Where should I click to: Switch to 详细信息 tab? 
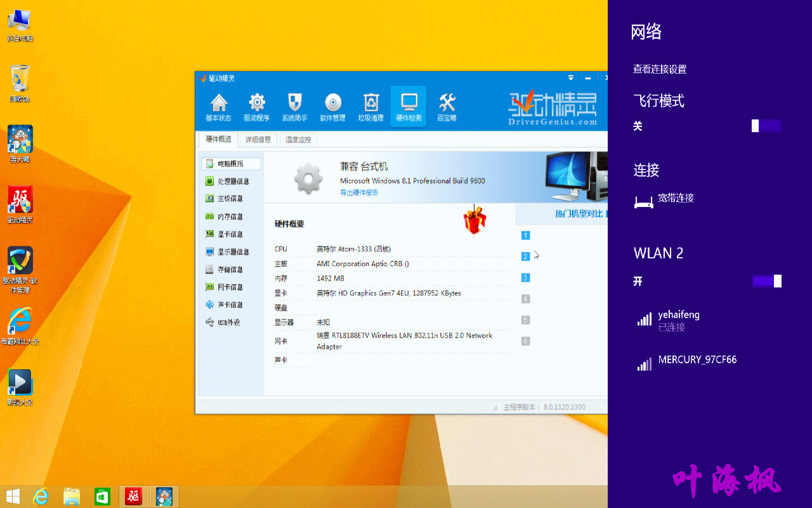click(258, 140)
